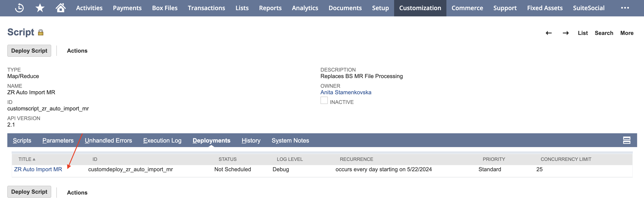
Task: Switch to the Scripts subtab
Action: [22, 141]
